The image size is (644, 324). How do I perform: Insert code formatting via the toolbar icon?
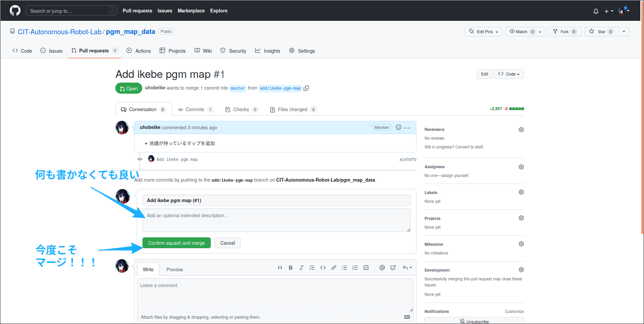[x=323, y=268]
